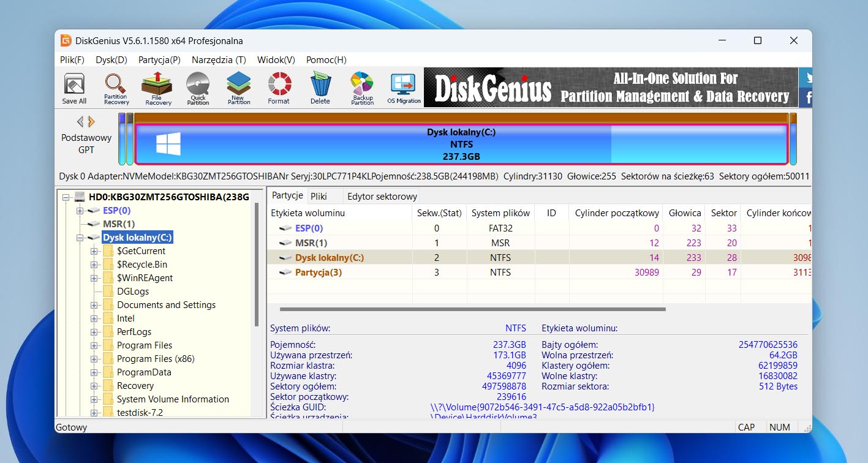Open the Dysk(D) menu
Viewport: 868px width, 463px height.
pyautogui.click(x=111, y=60)
